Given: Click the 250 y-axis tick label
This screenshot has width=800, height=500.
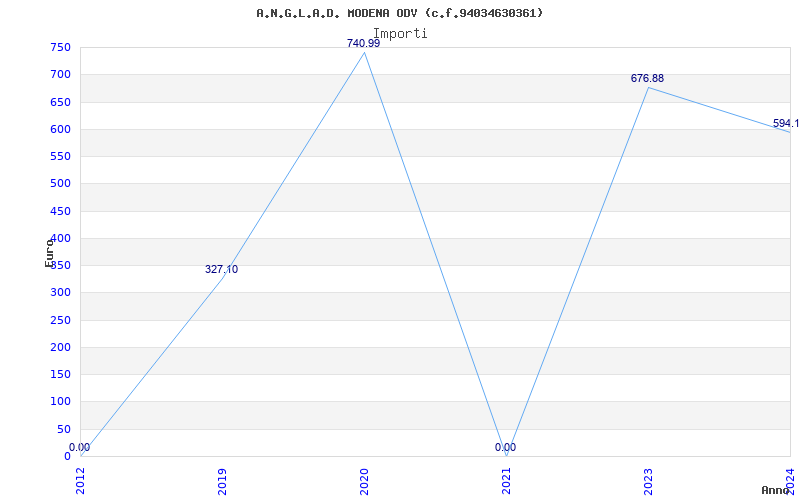Looking at the screenshot, I should (60, 320).
